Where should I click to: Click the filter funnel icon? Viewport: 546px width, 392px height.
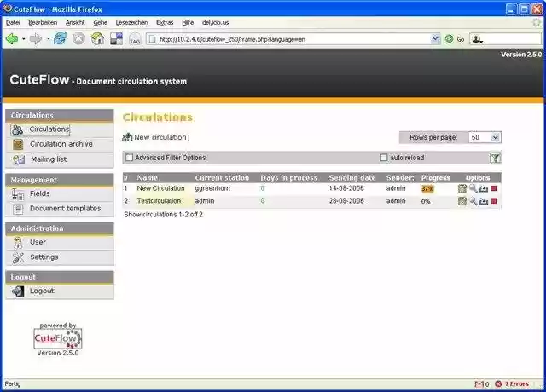coord(495,158)
